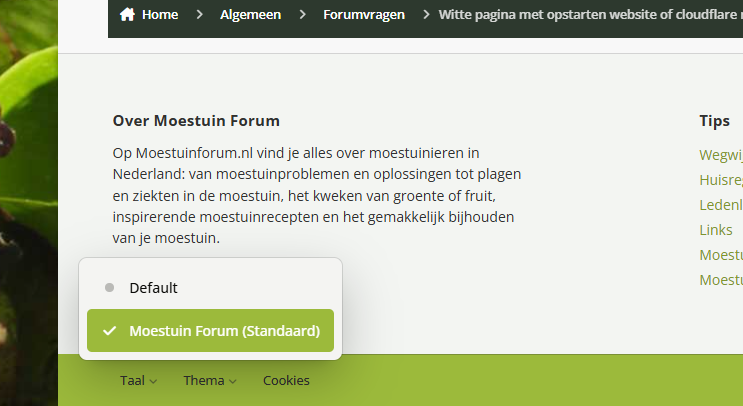
Task: Collapse the Thema dropdown in footer
Action: (210, 380)
